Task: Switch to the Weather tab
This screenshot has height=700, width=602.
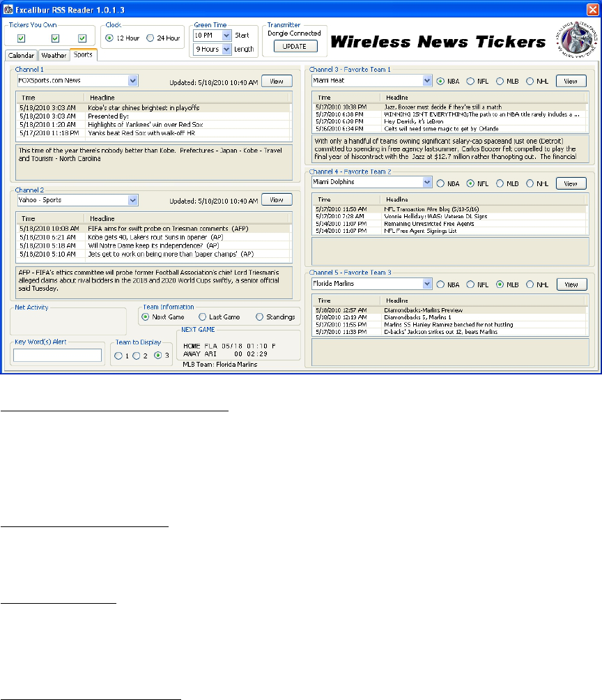Action: [54, 55]
